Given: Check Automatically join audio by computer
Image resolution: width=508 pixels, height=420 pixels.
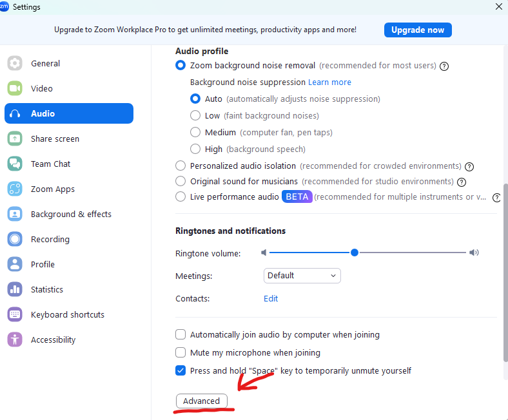Looking at the screenshot, I should pos(181,334).
